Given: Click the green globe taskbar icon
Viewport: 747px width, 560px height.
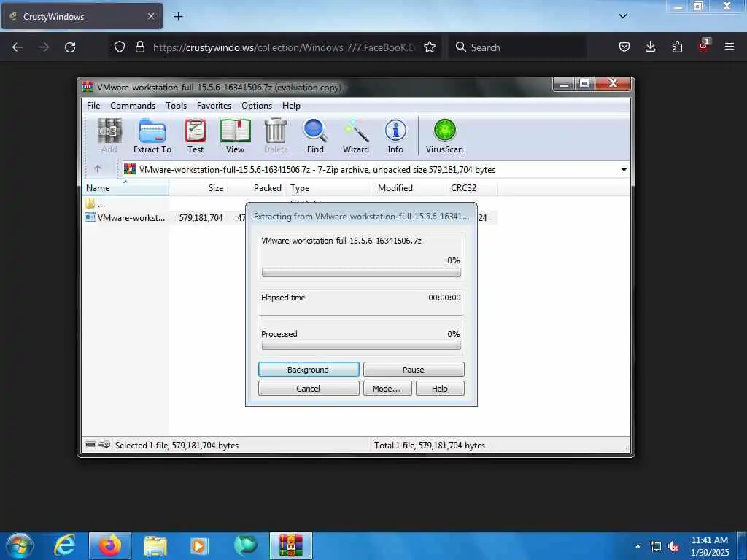Looking at the screenshot, I should 245,545.
